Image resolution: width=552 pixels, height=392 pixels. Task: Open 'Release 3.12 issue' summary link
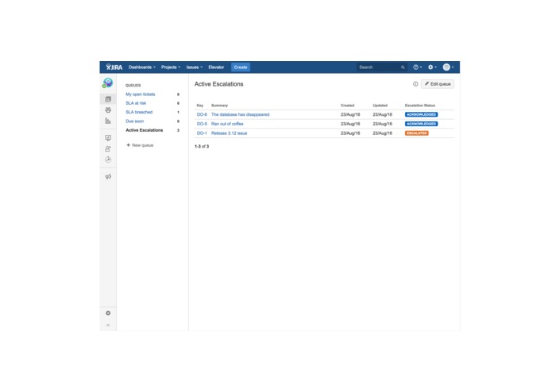pos(230,133)
